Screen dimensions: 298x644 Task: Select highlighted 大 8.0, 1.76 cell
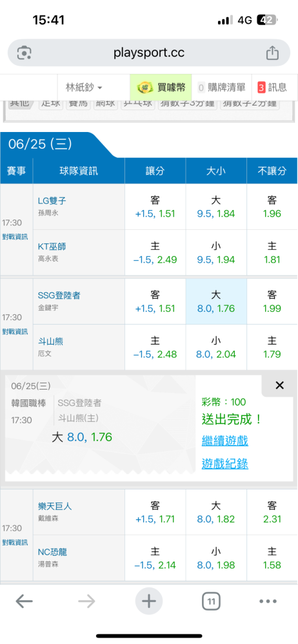[216, 301]
